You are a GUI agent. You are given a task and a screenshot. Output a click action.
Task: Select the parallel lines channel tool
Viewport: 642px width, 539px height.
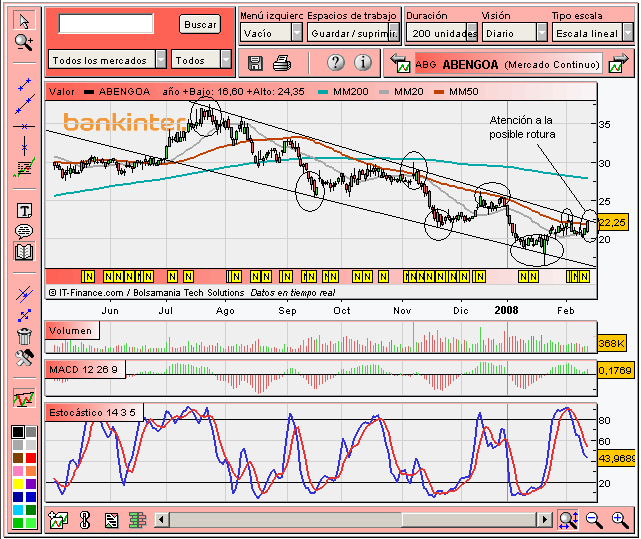pyautogui.click(x=24, y=294)
